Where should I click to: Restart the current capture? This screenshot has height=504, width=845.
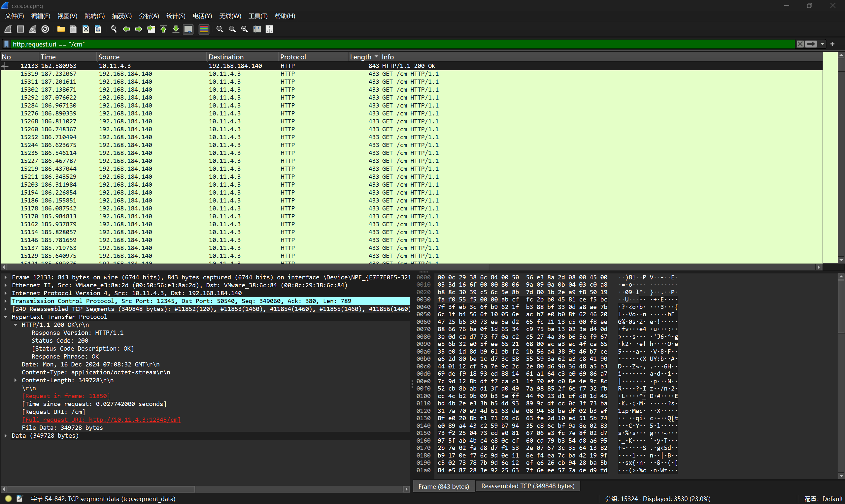(33, 29)
